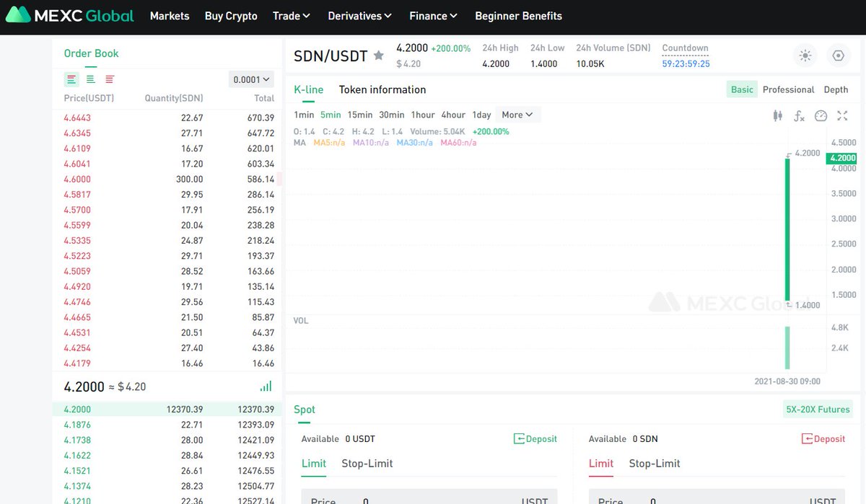The image size is (866, 504).
Task: Click green candlestick on the chart
Action: coord(787,229)
